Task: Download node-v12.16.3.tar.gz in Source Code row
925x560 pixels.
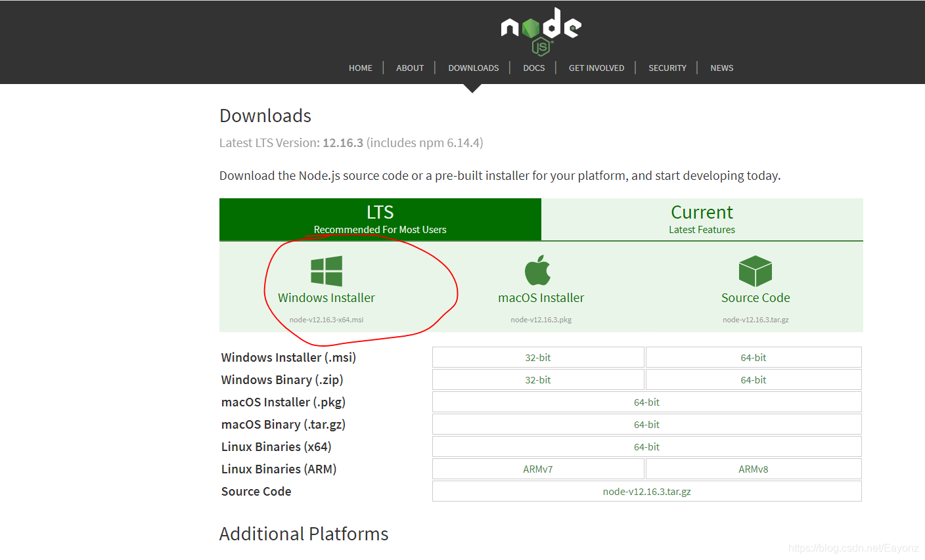Action: [647, 491]
